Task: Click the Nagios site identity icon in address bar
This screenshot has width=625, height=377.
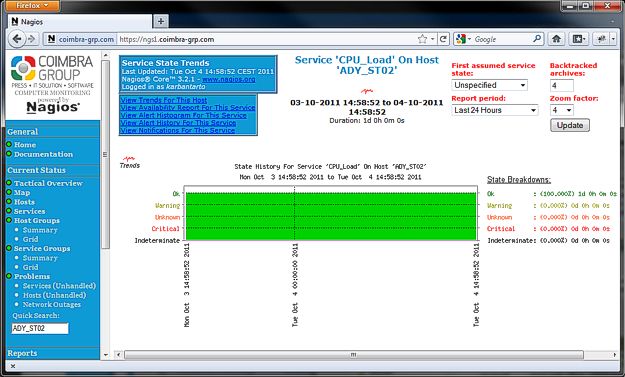Action: (x=51, y=39)
